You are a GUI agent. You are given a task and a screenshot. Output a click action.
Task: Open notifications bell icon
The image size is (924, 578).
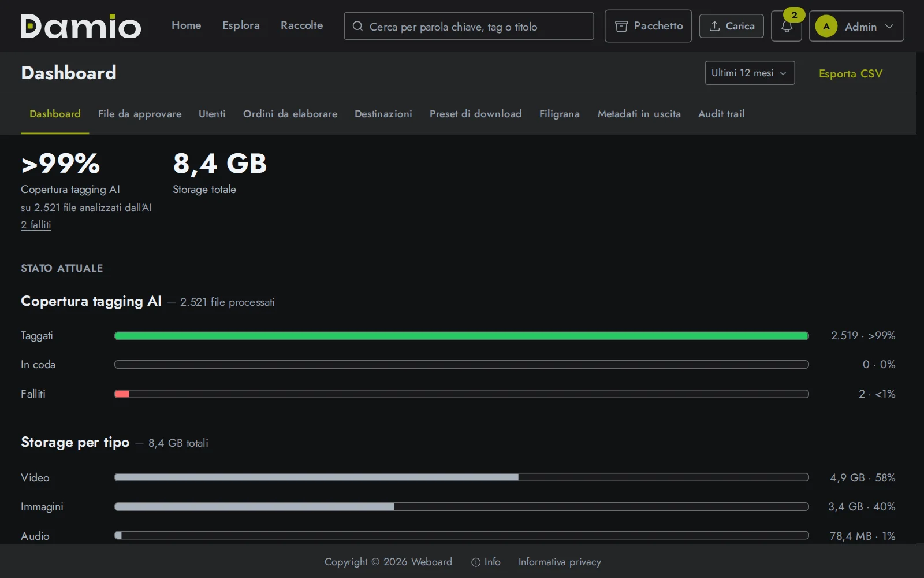pyautogui.click(x=787, y=27)
